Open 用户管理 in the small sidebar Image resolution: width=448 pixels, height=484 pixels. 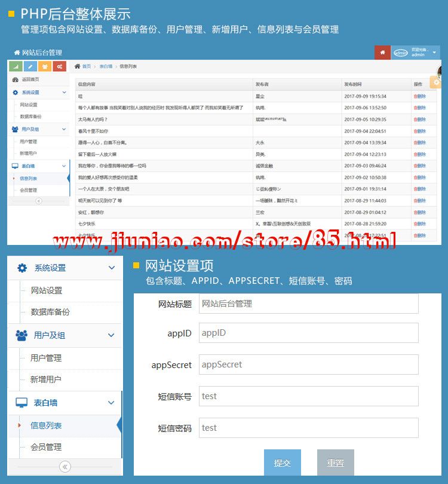(x=28, y=142)
